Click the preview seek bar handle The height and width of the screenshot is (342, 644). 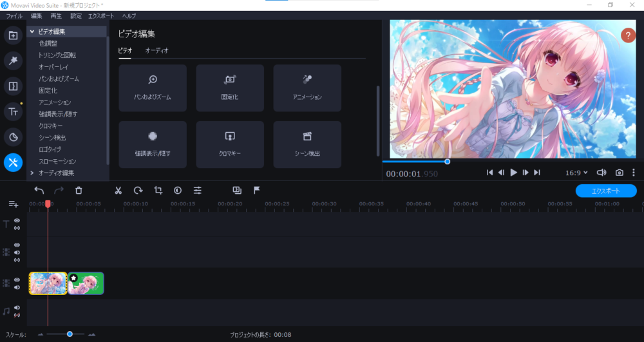point(448,162)
